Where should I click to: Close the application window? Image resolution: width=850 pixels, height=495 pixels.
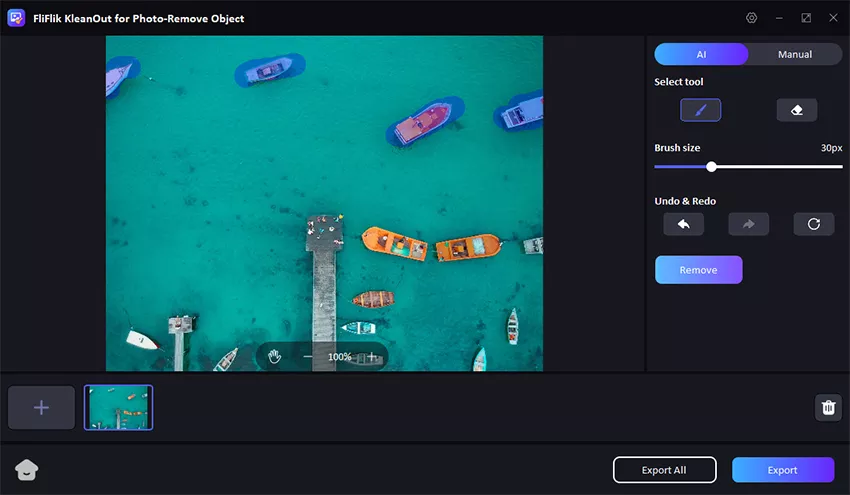[833, 18]
